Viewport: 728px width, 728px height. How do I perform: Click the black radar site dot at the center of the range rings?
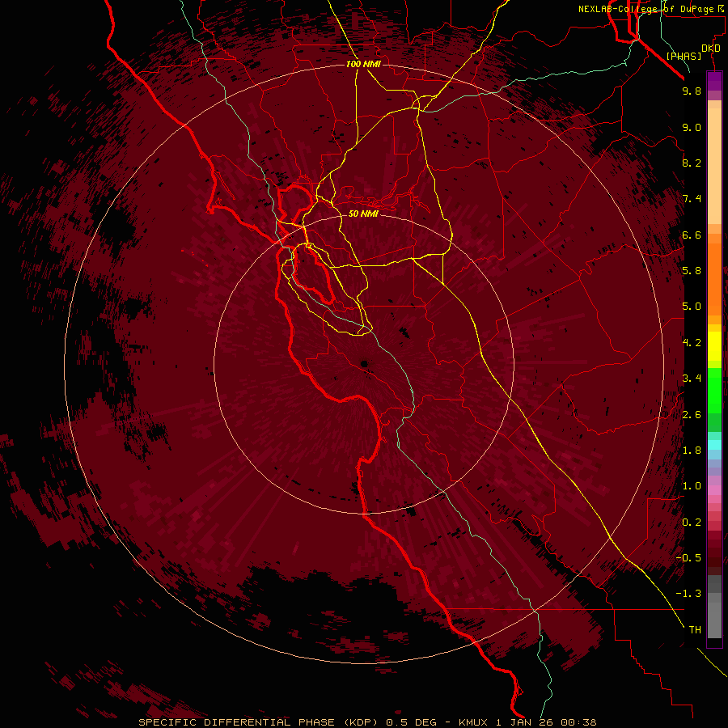[x=364, y=364]
